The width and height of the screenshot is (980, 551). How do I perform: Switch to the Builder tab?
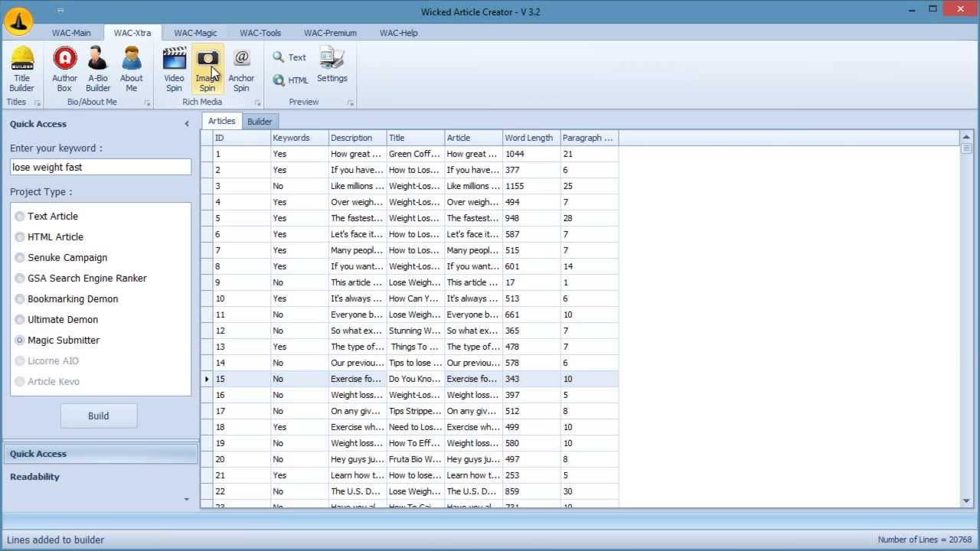260,122
